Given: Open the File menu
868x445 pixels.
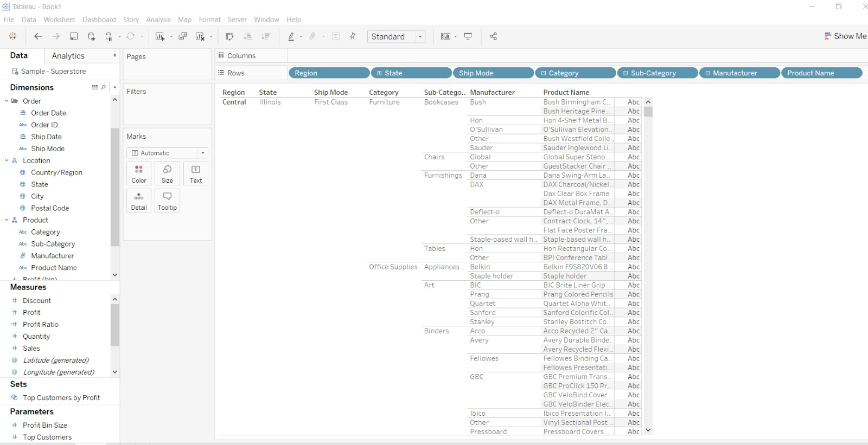Looking at the screenshot, I should click(x=9, y=20).
